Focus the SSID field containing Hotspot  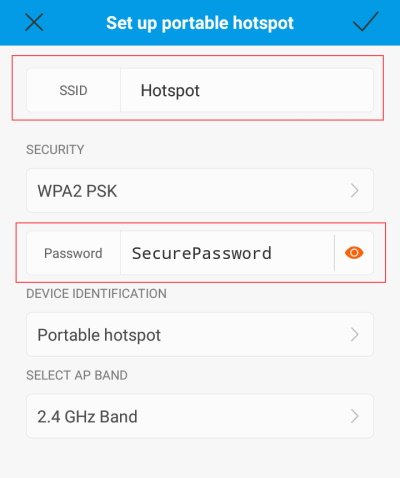247,90
